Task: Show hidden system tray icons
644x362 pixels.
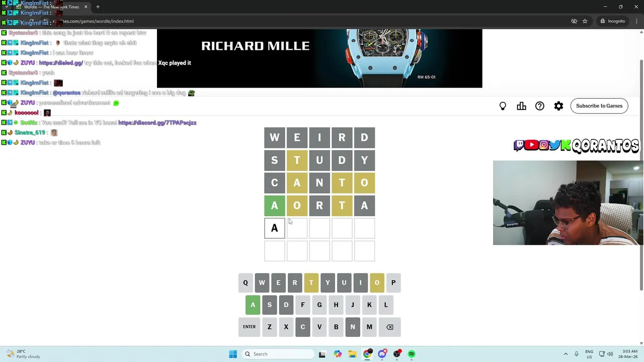Action: [x=566, y=354]
